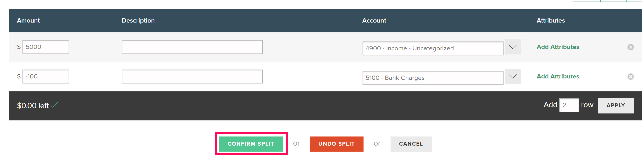Click the 5100 - Bank Charges account field
This screenshot has height=160, width=644.
click(432, 78)
